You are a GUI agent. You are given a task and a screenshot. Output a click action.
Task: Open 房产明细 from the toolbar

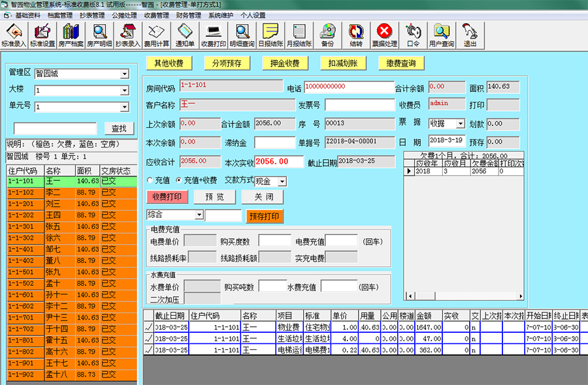point(99,35)
